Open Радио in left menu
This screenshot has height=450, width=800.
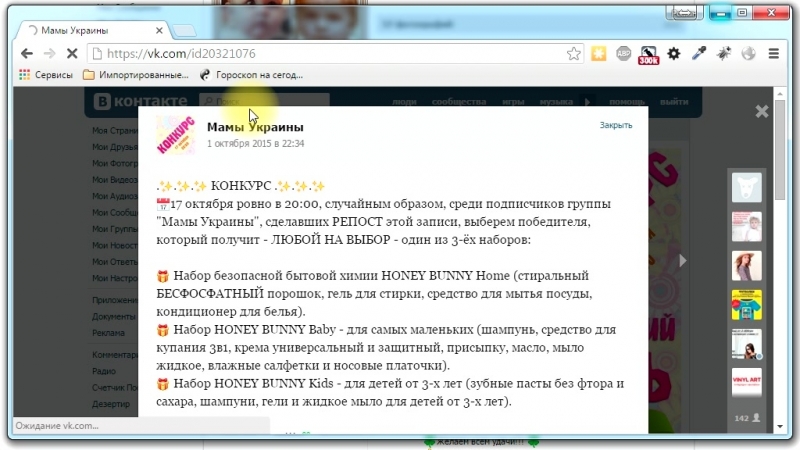pyautogui.click(x=104, y=371)
